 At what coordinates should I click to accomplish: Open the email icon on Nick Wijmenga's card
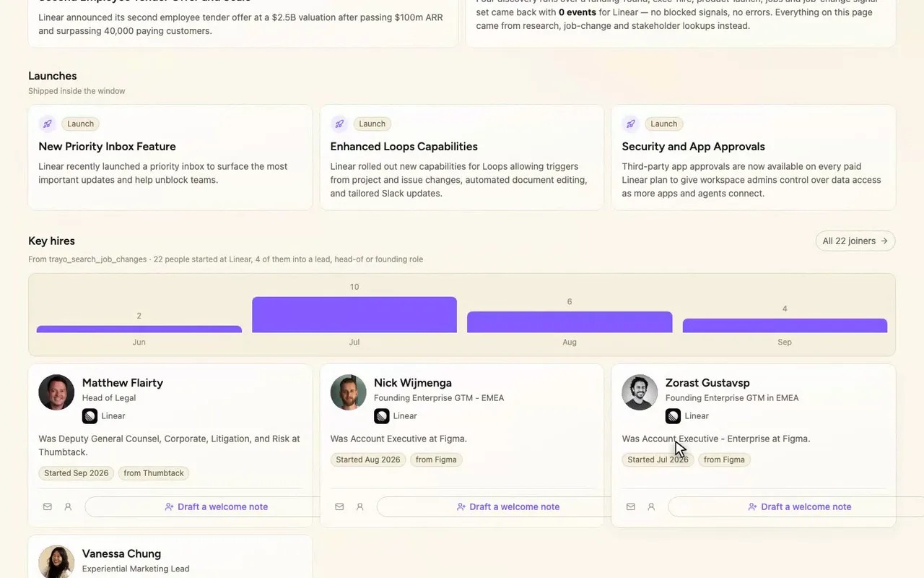(x=339, y=506)
